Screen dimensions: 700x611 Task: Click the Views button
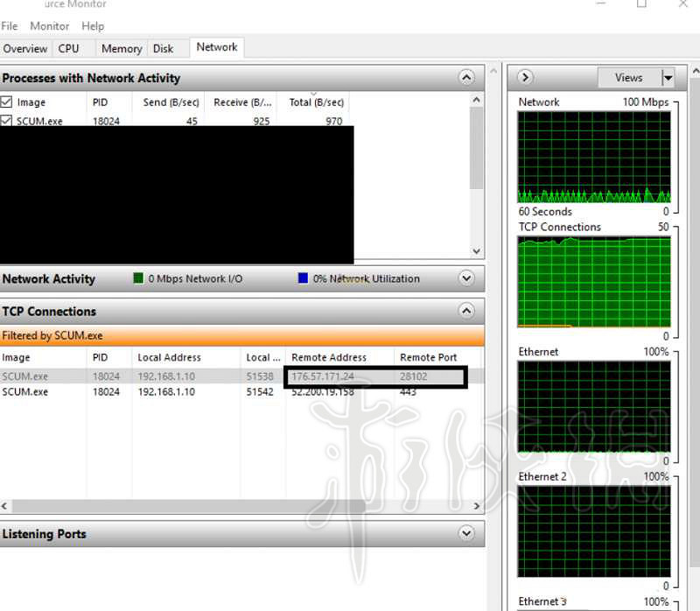tap(628, 78)
